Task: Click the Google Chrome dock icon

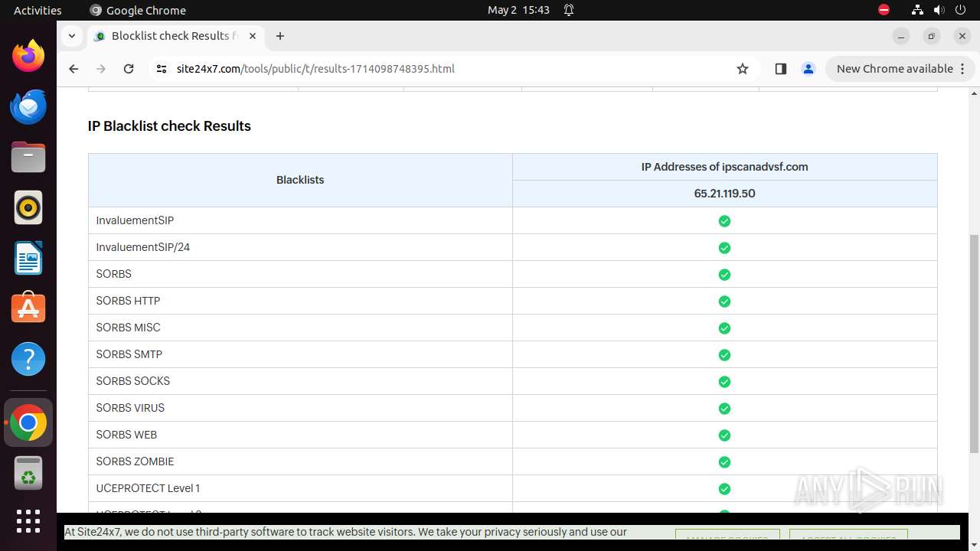Action: click(x=28, y=422)
